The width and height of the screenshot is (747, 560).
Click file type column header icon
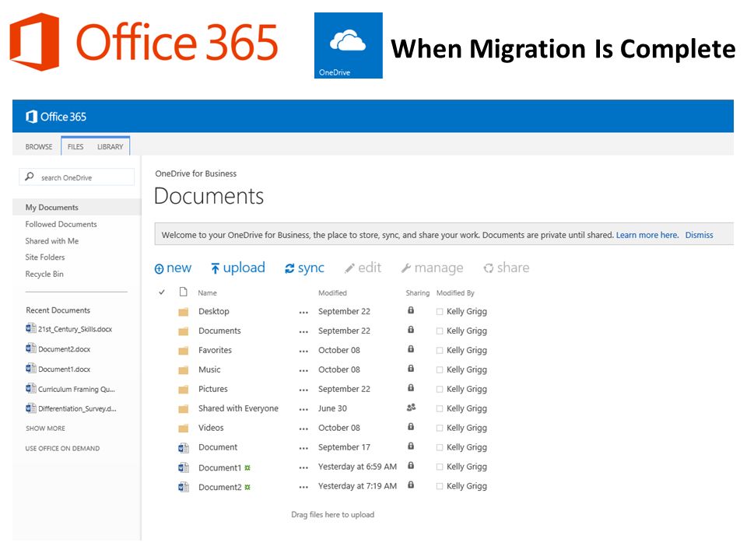184,292
